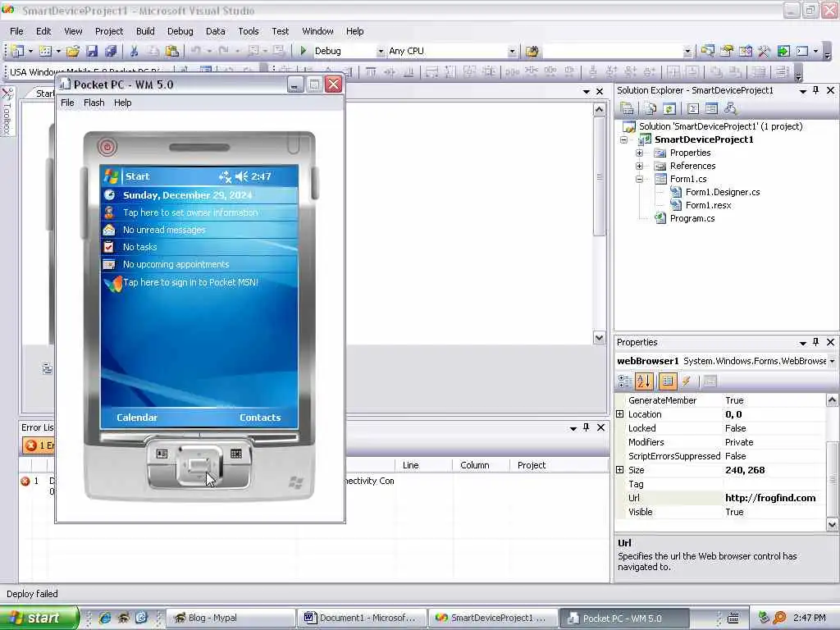Click View Code icon in Solution Explorer
Viewport: 840px width, 630px height.
692,109
